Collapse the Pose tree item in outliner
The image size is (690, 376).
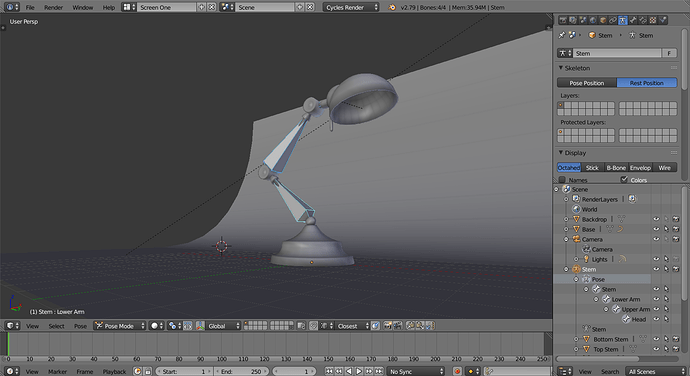(x=576, y=279)
